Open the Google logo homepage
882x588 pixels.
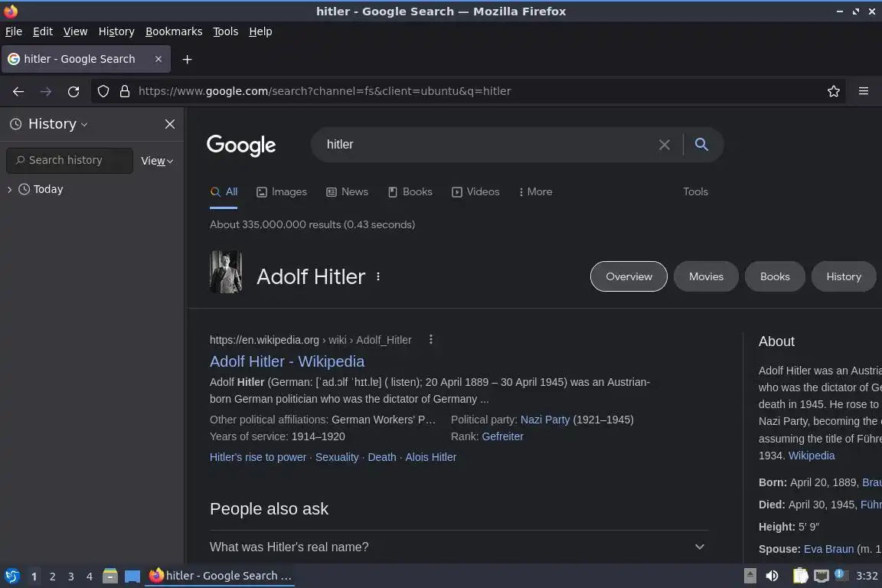tap(241, 145)
